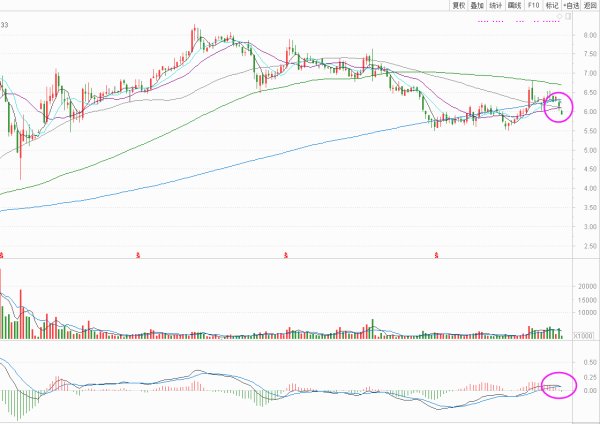Click the first red event marker at left
This screenshot has width=600, height=424.
point(3,257)
